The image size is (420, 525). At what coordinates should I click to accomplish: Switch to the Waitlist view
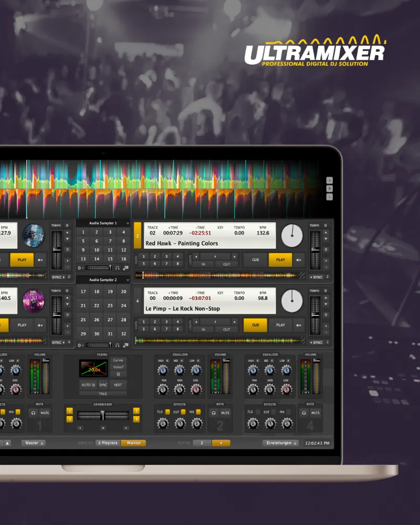point(133,443)
